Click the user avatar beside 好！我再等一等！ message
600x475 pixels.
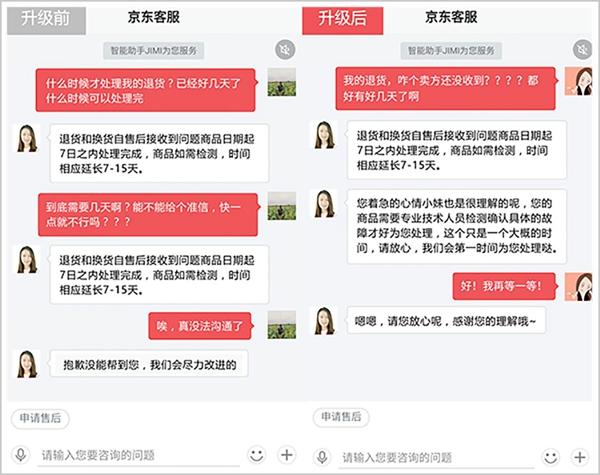point(578,284)
